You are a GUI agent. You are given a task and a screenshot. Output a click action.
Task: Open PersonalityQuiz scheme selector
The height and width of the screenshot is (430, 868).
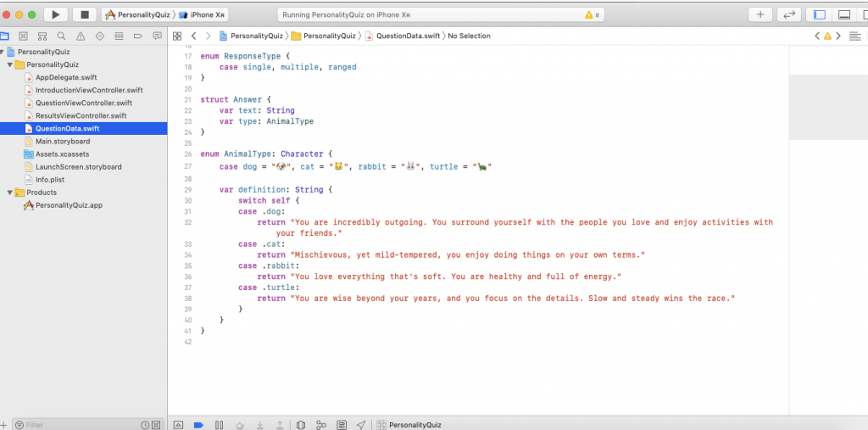click(138, 15)
